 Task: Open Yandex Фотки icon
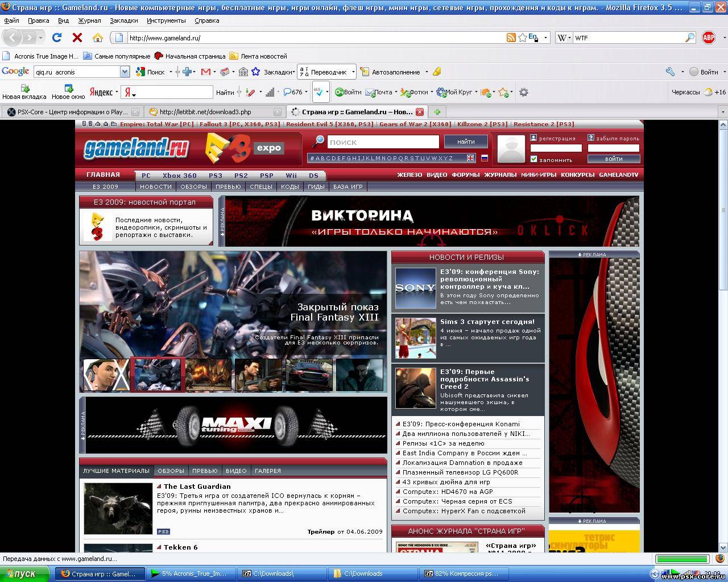coord(405,92)
